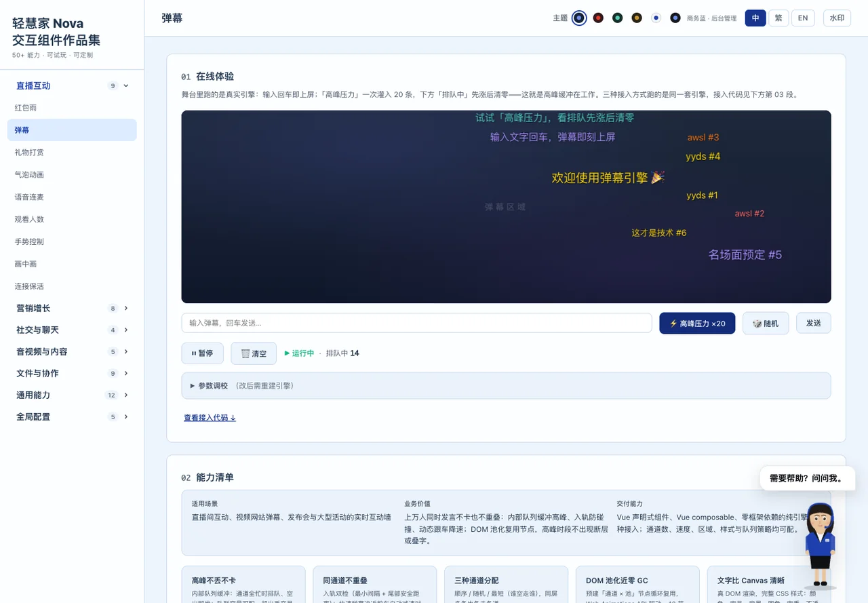
Task: Expand the 参数调校 disclosure panel
Action: click(x=506, y=385)
